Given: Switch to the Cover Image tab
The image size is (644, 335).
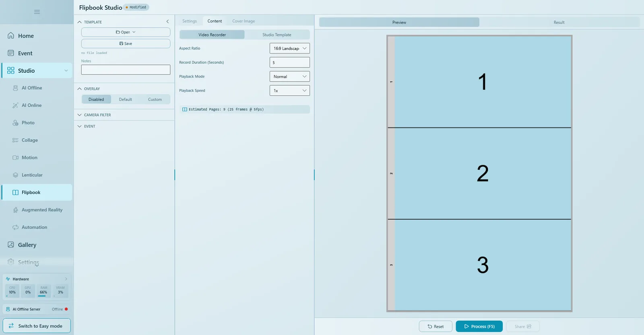Looking at the screenshot, I should (x=244, y=21).
